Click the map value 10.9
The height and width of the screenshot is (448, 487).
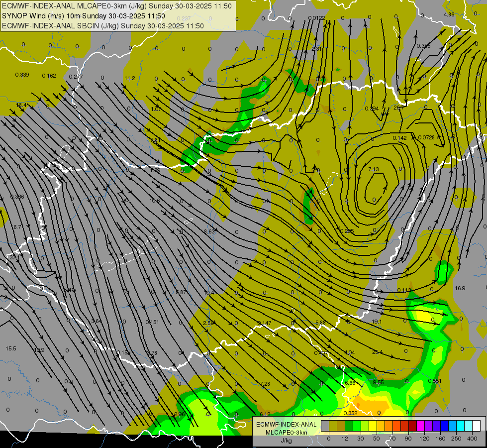coord(39,350)
